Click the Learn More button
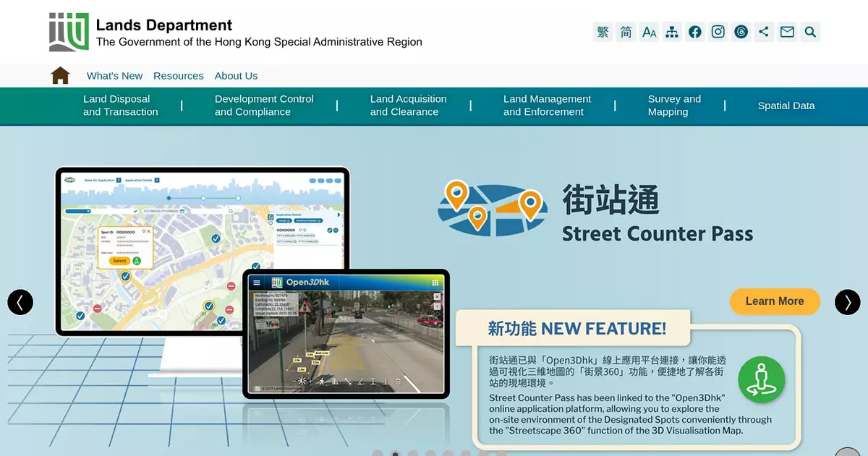This screenshot has width=868, height=456. [x=775, y=301]
